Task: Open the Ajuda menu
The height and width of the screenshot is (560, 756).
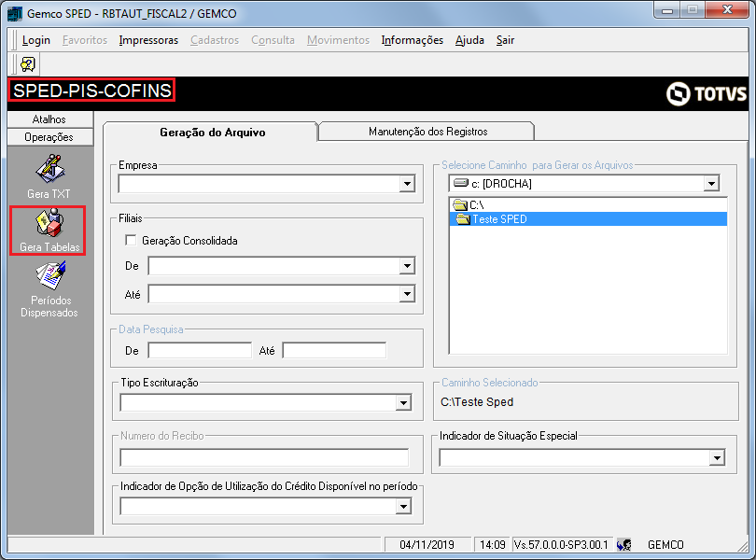Action: pos(469,40)
